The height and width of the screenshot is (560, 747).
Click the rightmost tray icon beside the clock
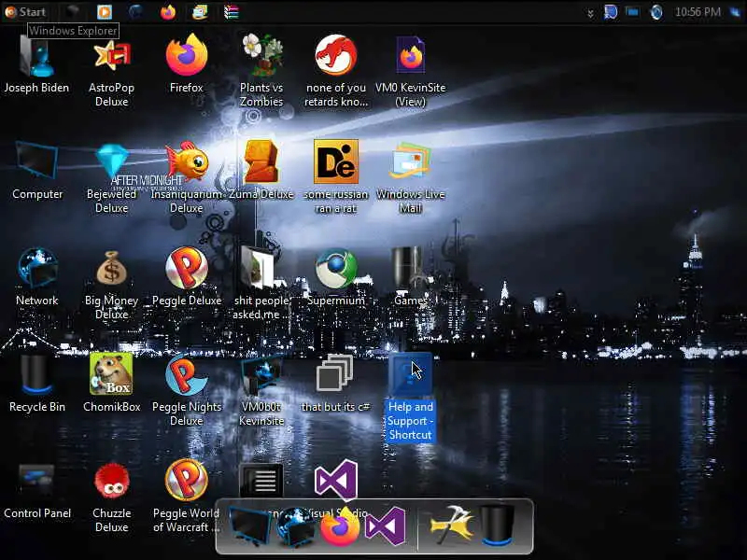tap(735, 12)
